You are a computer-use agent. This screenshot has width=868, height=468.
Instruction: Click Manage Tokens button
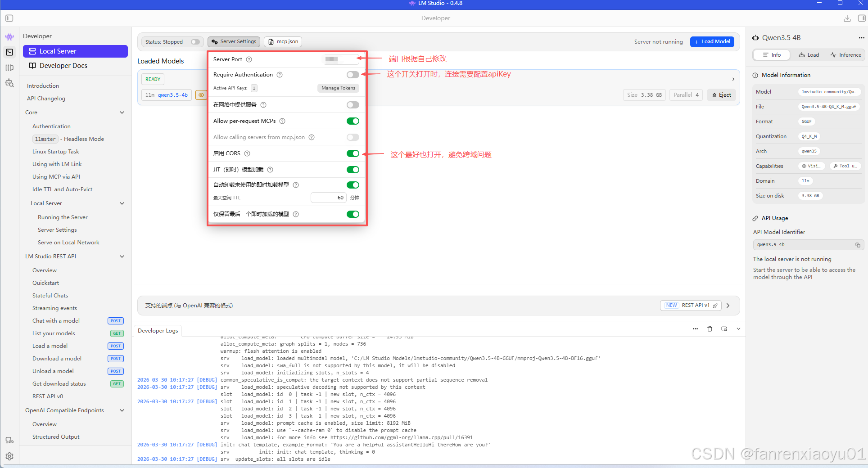tap(338, 88)
